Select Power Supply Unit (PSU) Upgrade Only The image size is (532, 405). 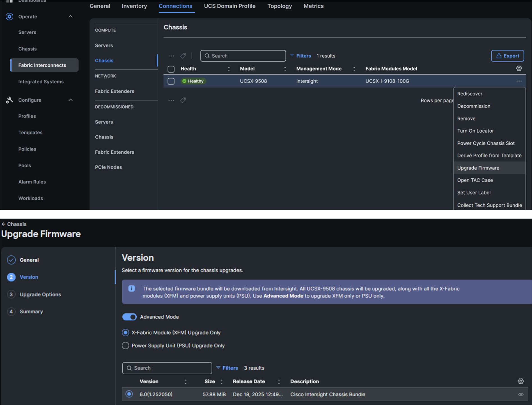(x=125, y=345)
